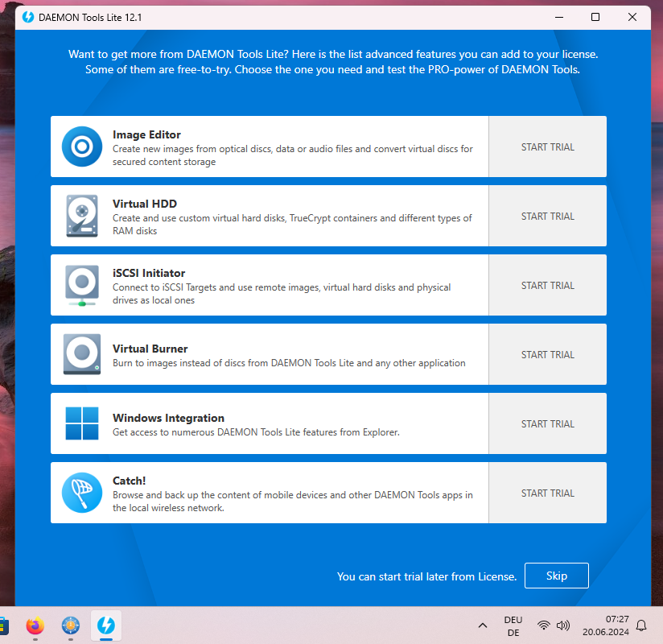Minimize the DAEMON Tools Lite window

[559, 18]
